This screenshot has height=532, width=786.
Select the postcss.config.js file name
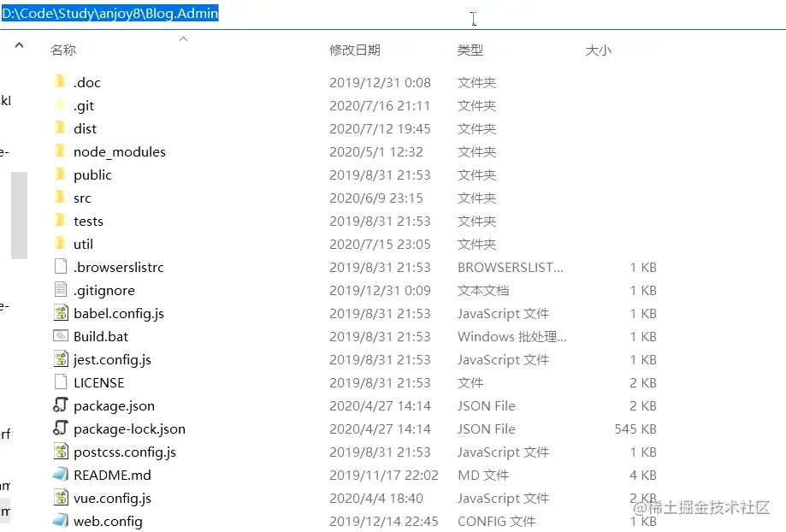[125, 452]
